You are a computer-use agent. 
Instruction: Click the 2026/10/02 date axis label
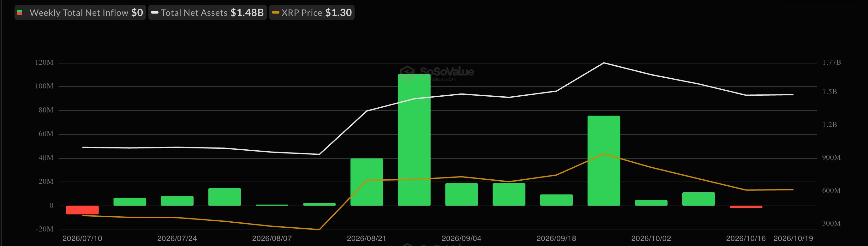pyautogui.click(x=651, y=238)
